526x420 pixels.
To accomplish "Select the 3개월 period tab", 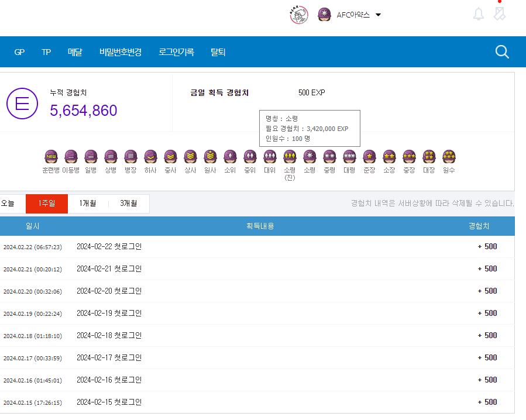I will [129, 204].
